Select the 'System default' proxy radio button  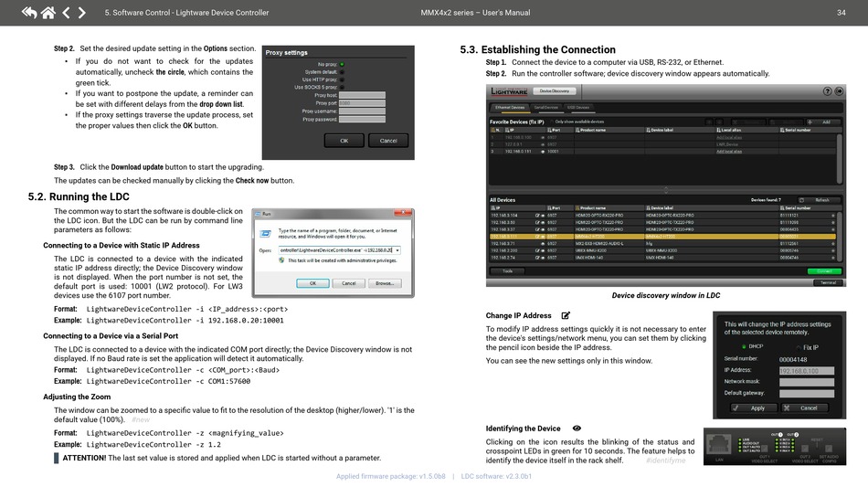(342, 72)
